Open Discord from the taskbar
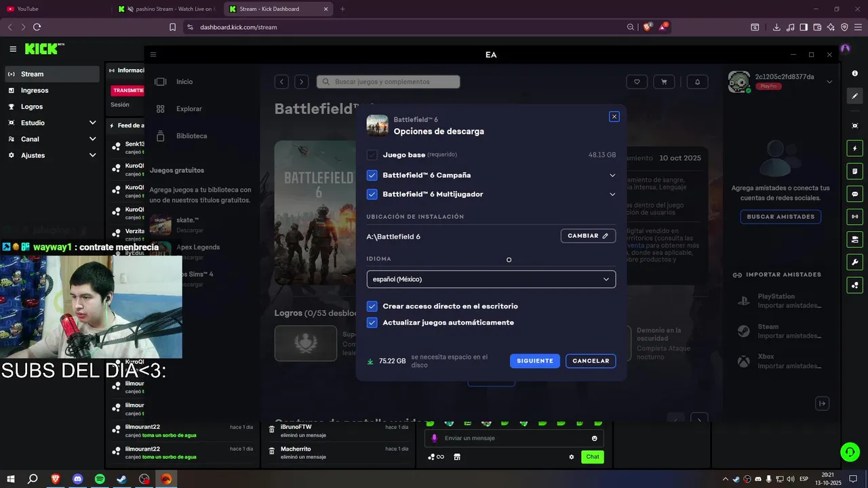The width and height of the screenshot is (868, 488). 77,479
